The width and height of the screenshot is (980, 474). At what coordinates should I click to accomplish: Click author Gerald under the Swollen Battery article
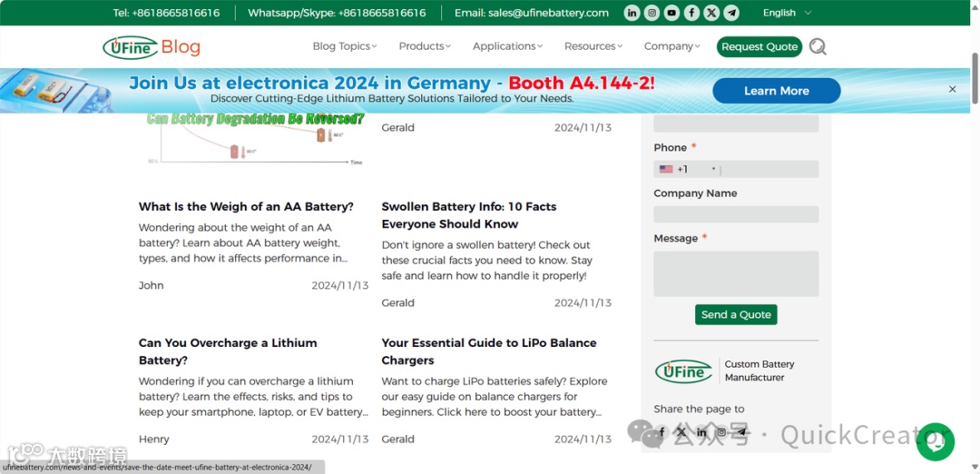coord(398,302)
